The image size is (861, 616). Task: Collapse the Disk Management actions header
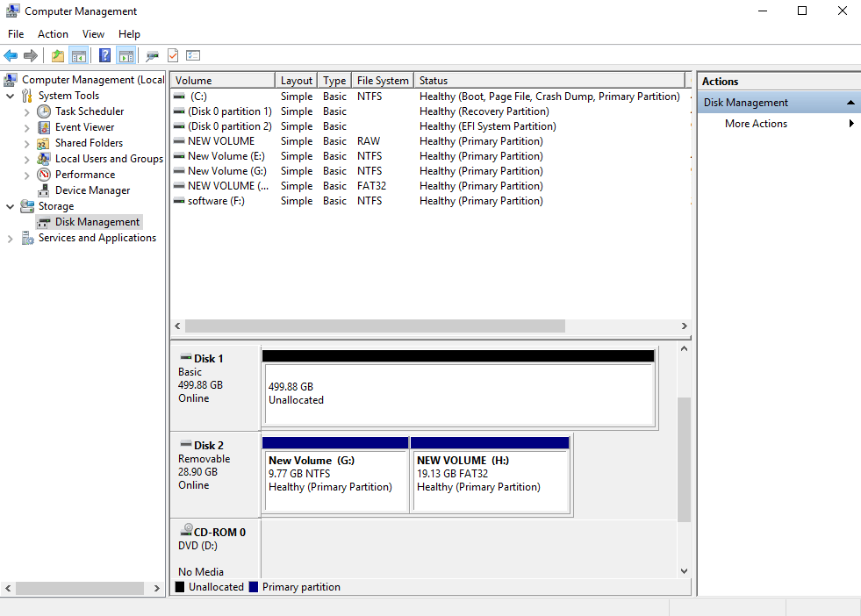click(850, 103)
